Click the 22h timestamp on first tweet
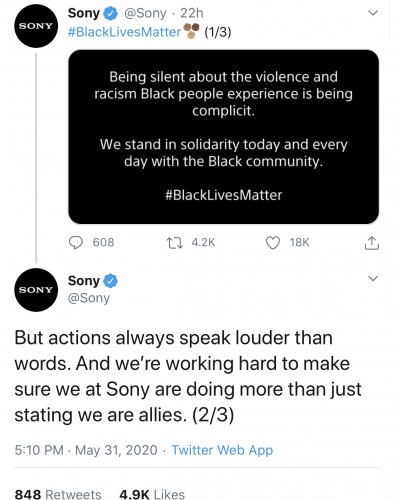Image resolution: width=394 pixels, height=500 pixels. pyautogui.click(x=192, y=13)
